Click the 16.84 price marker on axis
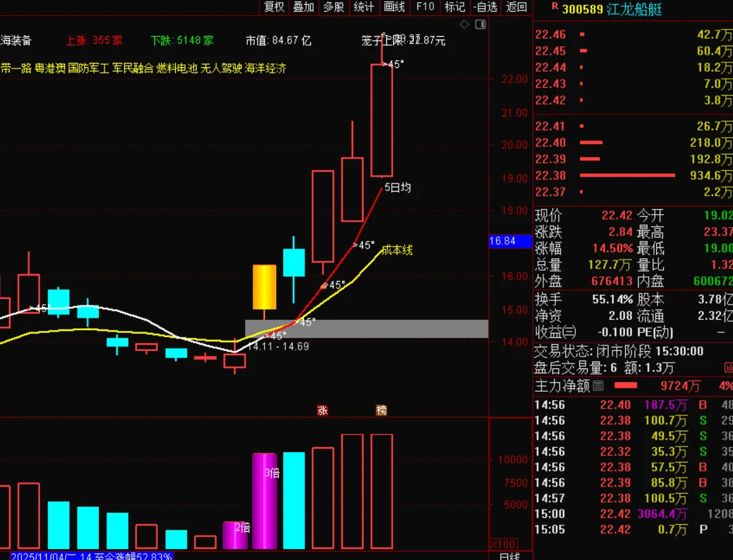 pos(509,240)
